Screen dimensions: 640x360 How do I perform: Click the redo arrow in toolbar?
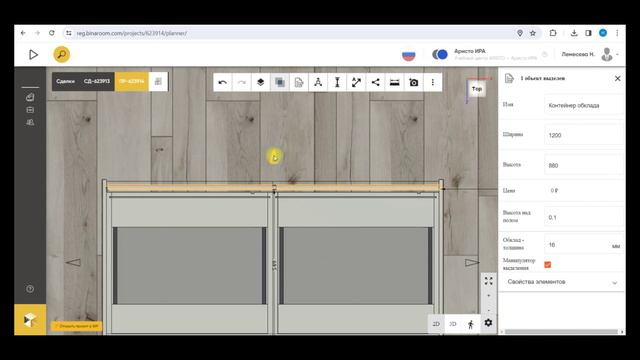click(242, 82)
